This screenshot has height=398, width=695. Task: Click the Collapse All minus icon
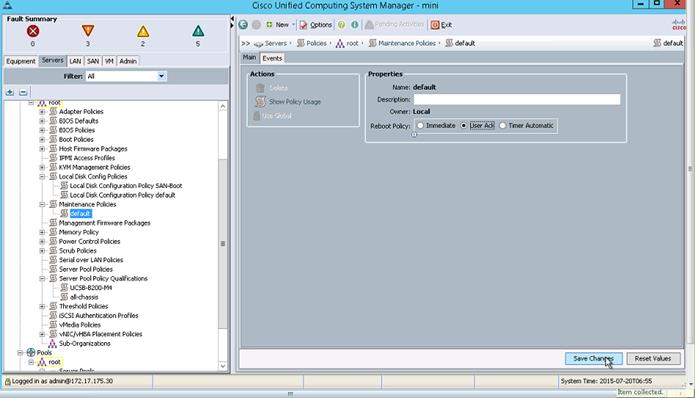click(x=23, y=92)
